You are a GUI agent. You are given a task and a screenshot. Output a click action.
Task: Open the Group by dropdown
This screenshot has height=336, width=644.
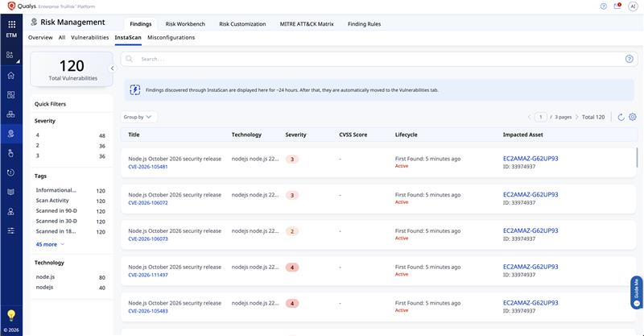(138, 117)
